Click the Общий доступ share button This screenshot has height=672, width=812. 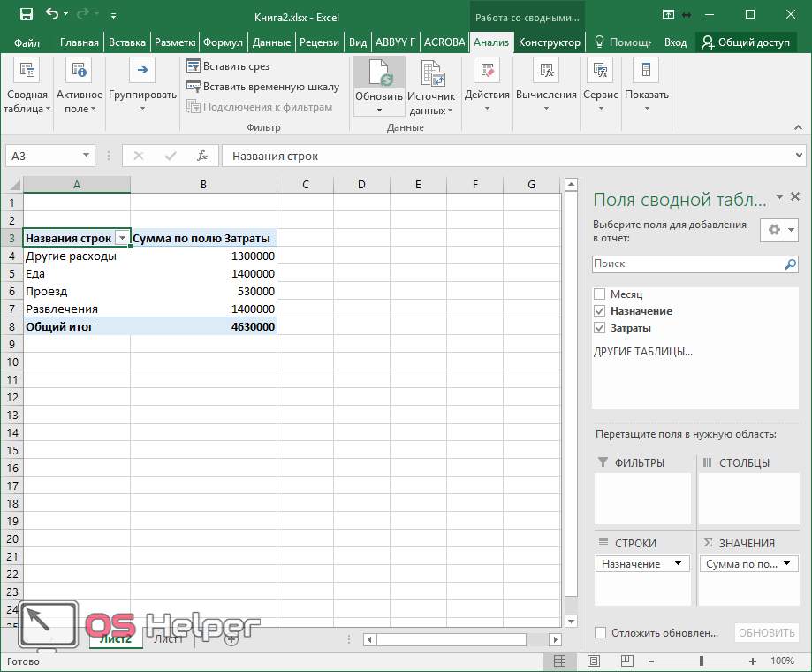(747, 42)
